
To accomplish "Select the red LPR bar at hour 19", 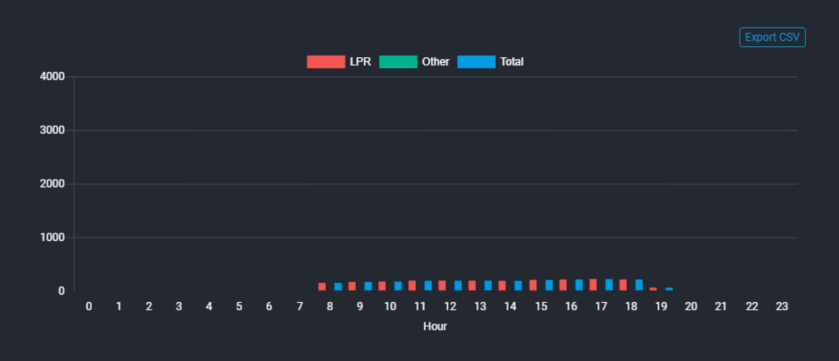I will tap(653, 289).
